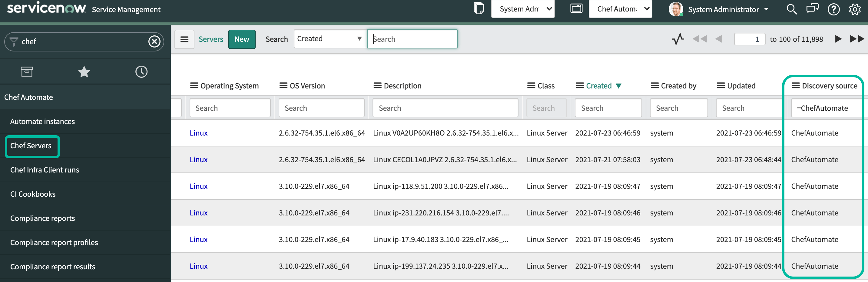Open the list controls hamburger icon beside Servers
Screen dimensions: 868x282
184,39
